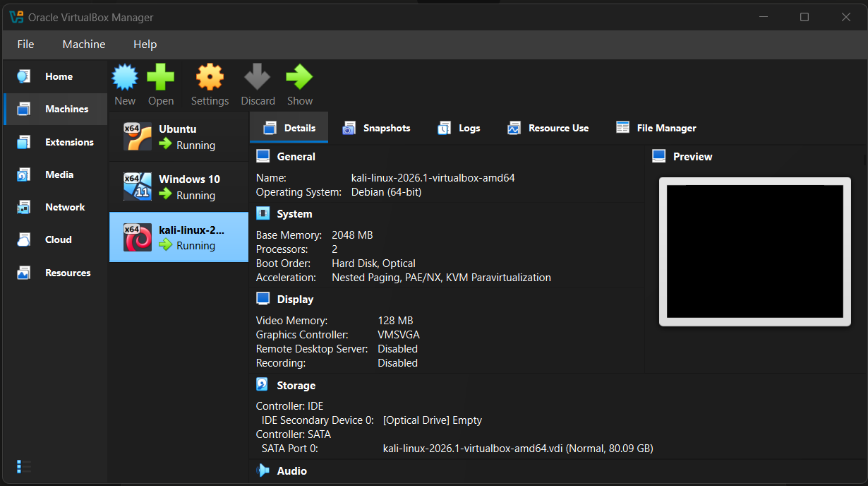
Task: Click the Storage section header link
Action: point(296,385)
